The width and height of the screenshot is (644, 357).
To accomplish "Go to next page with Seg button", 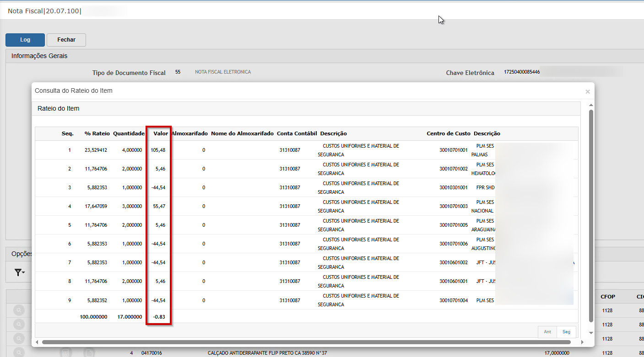I will pos(567,332).
